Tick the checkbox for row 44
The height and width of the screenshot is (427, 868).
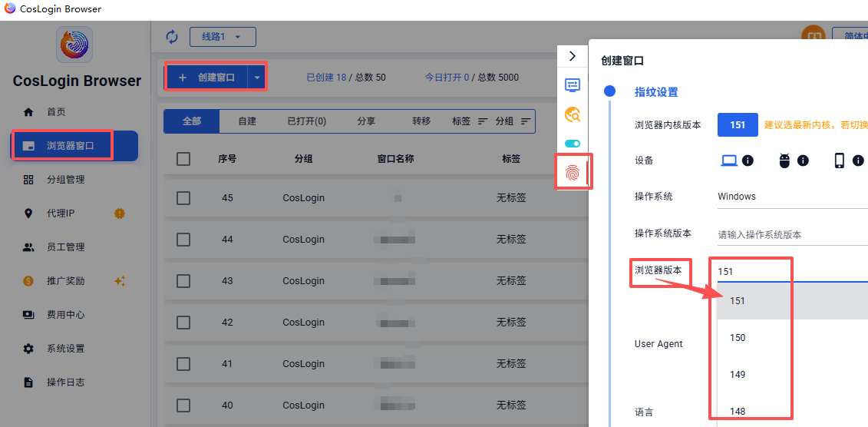[x=183, y=240]
